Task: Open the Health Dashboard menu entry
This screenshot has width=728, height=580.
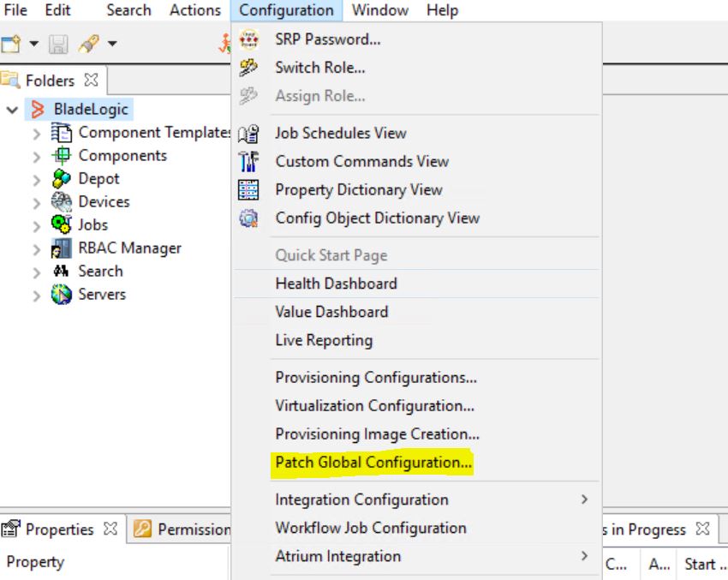Action: 336,284
